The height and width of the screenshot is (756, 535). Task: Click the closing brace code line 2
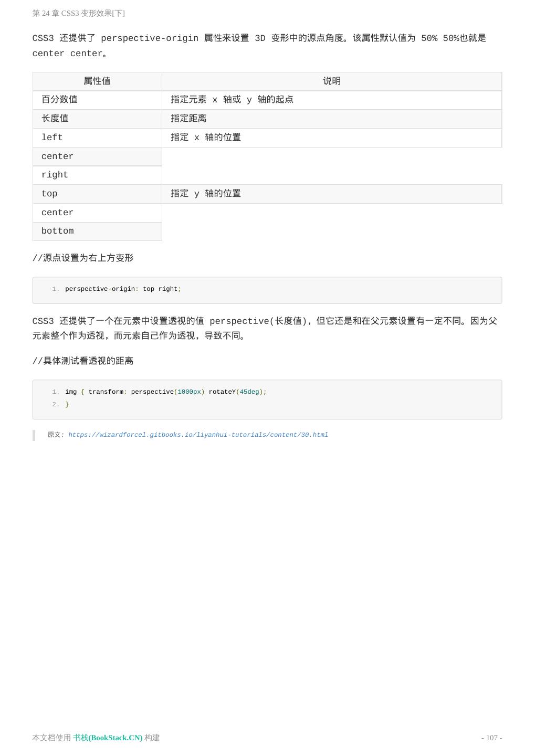pos(67,404)
